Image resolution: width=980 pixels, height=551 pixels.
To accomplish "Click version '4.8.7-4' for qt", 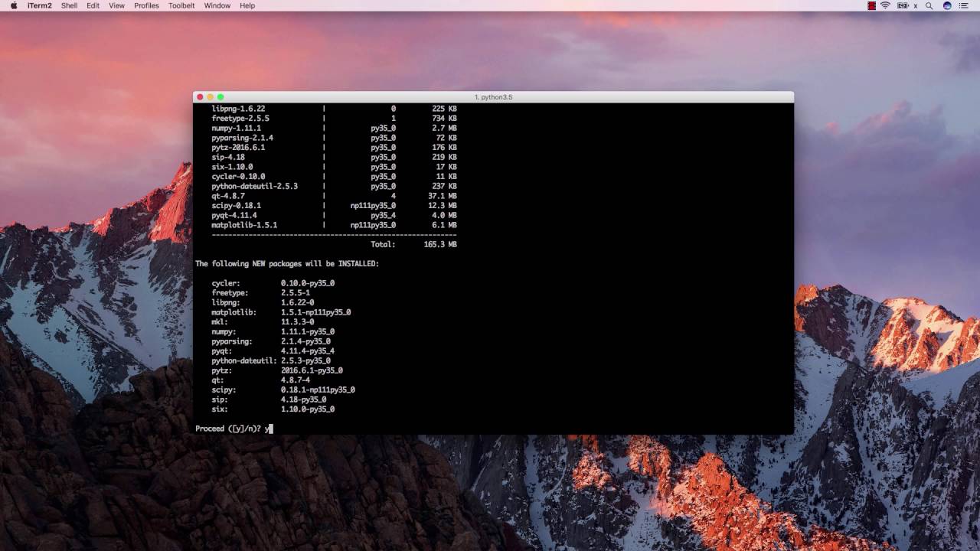I will (x=295, y=380).
